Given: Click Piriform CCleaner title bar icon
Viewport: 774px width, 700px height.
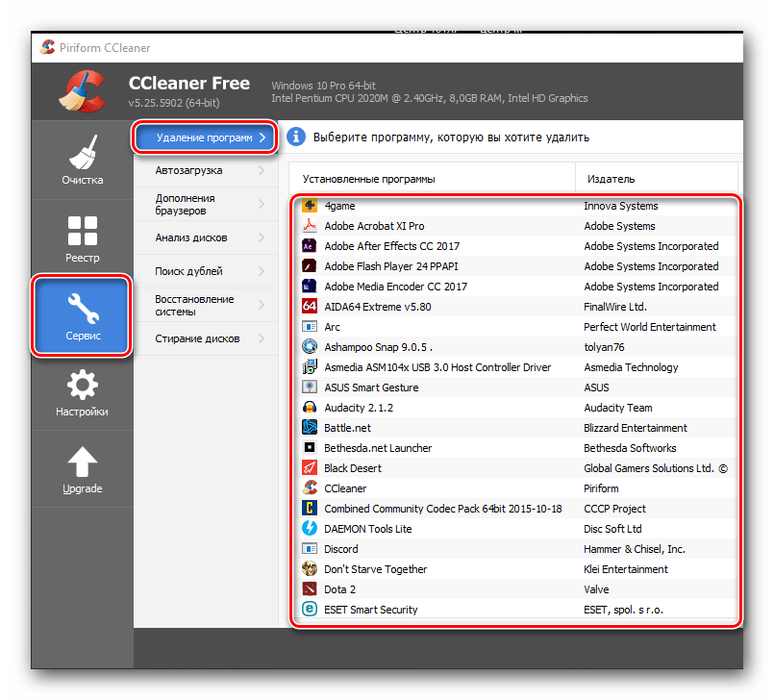Looking at the screenshot, I should [x=47, y=47].
